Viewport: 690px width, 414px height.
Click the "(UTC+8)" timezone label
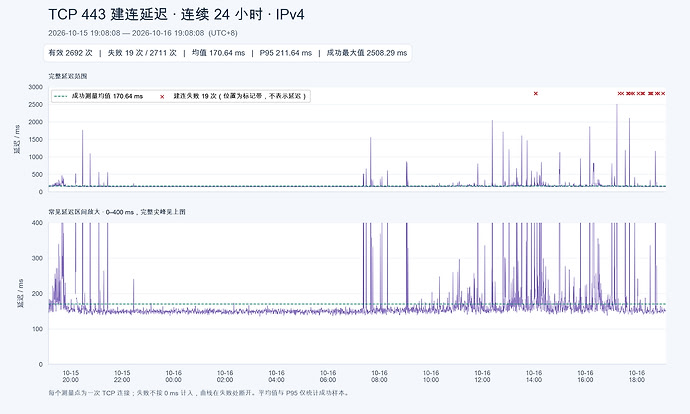point(223,33)
